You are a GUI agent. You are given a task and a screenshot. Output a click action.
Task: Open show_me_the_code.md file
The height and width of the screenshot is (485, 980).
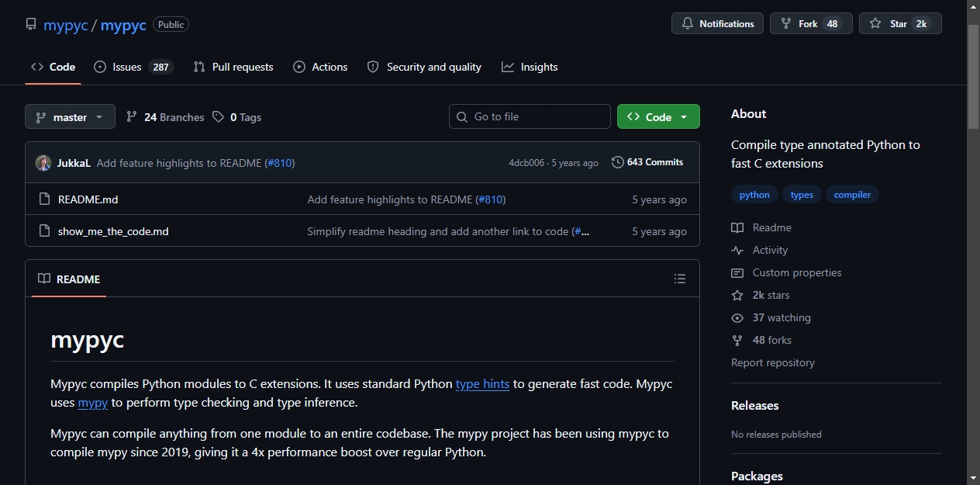click(x=113, y=231)
